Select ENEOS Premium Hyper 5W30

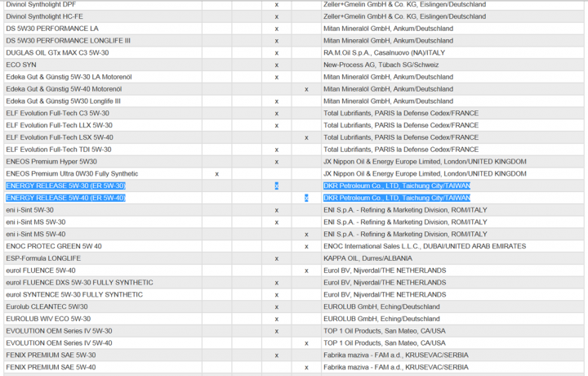[x=51, y=161]
